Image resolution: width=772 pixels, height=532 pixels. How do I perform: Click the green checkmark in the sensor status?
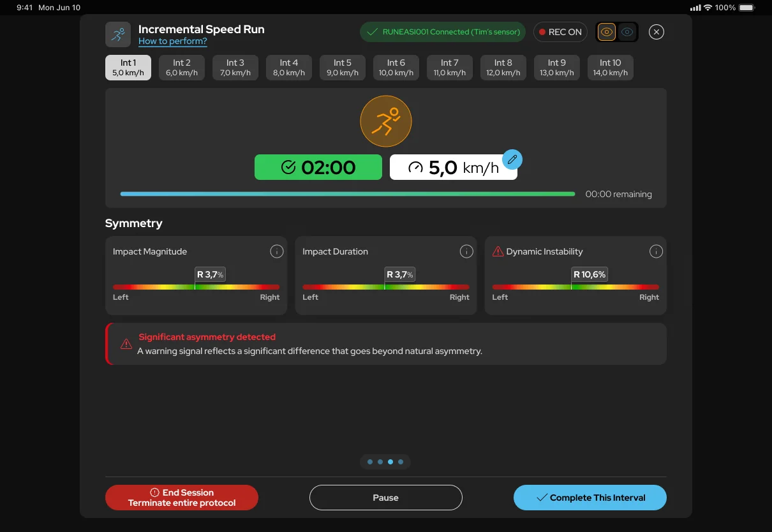(373, 32)
